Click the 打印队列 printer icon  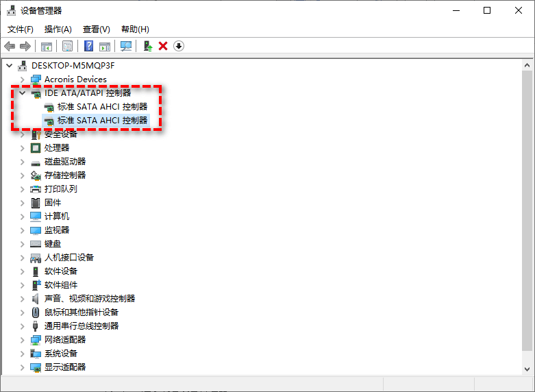[36, 189]
